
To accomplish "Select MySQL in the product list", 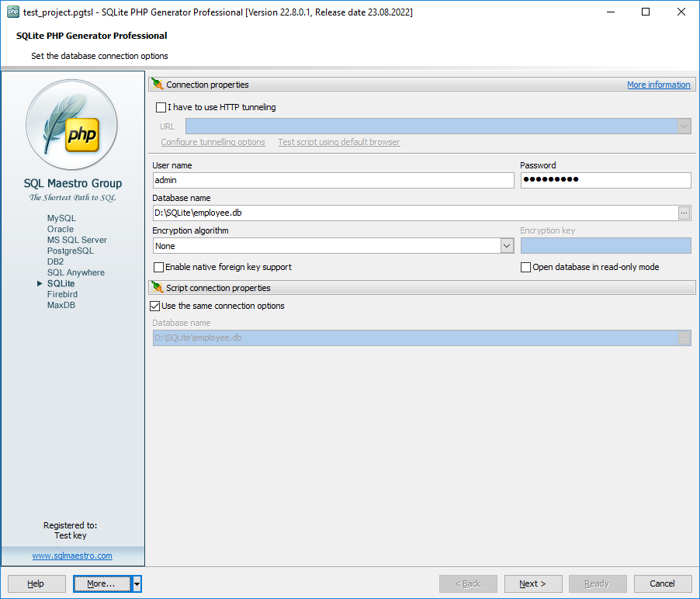I will pos(61,219).
